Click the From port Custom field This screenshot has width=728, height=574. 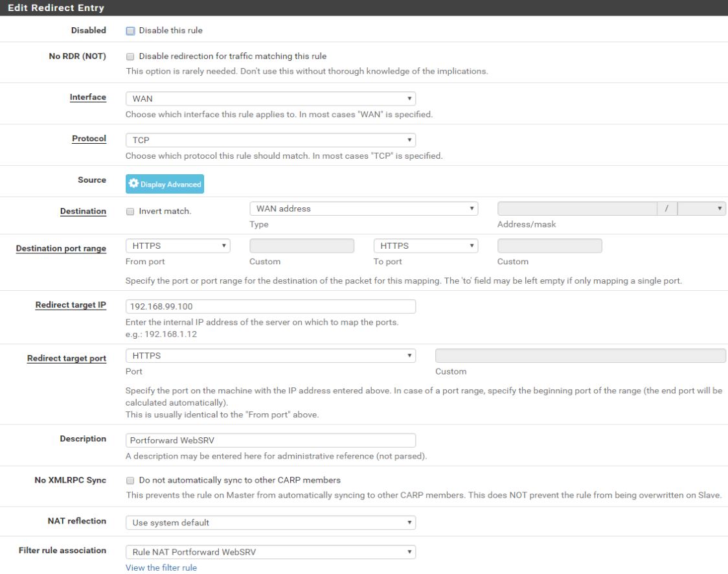click(302, 246)
